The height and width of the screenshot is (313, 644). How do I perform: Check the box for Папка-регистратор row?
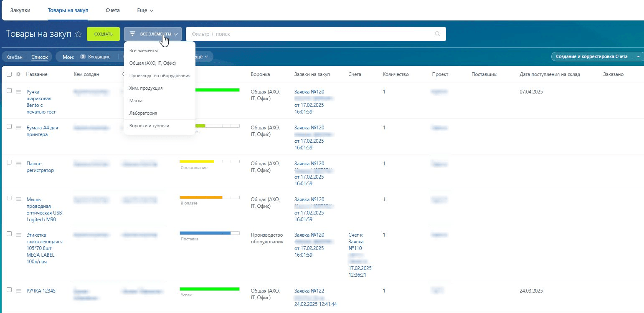pos(9,162)
